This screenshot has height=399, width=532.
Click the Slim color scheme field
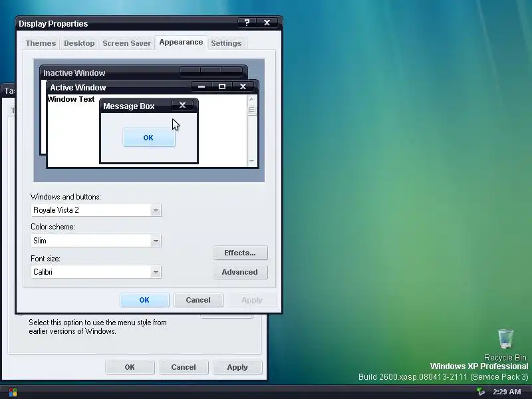coord(96,241)
